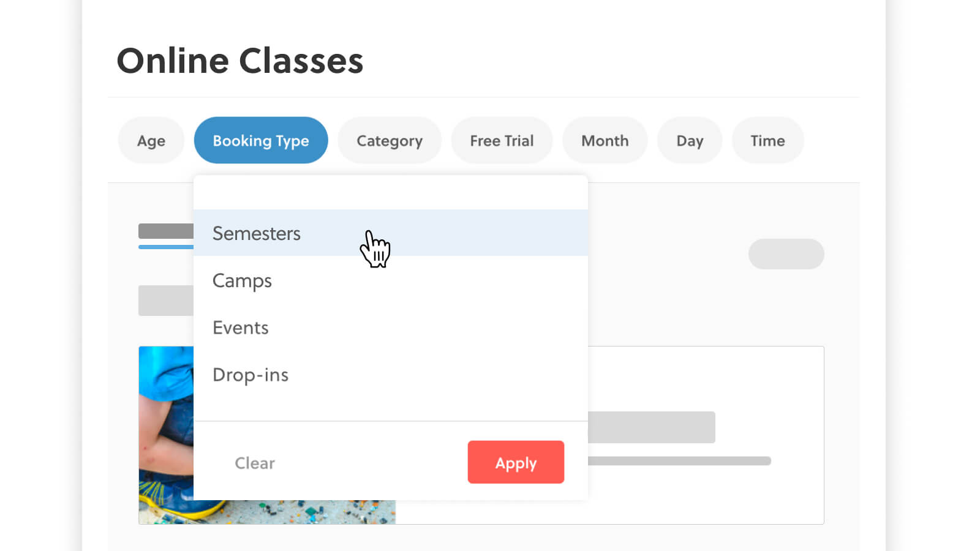Click the gray pill placeholder at right
980x551 pixels.
pyautogui.click(x=786, y=254)
